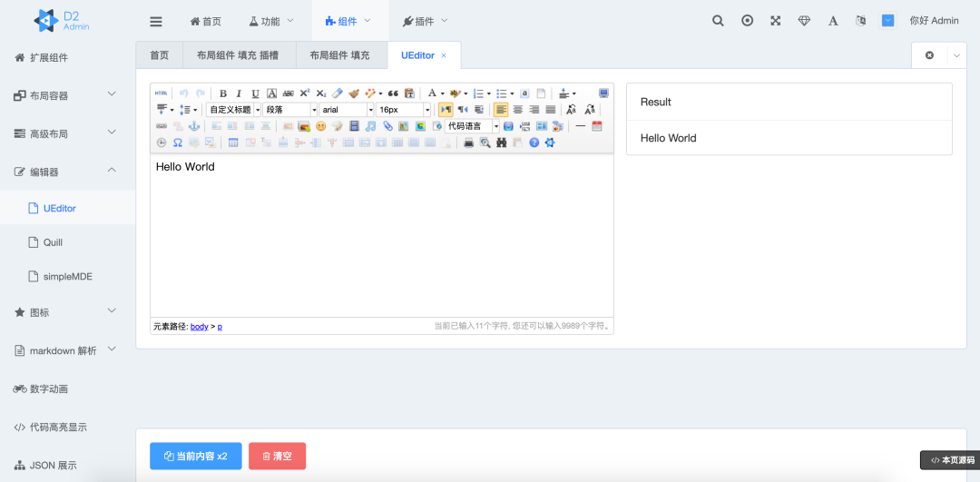Insert time using the clock icon

point(162,143)
